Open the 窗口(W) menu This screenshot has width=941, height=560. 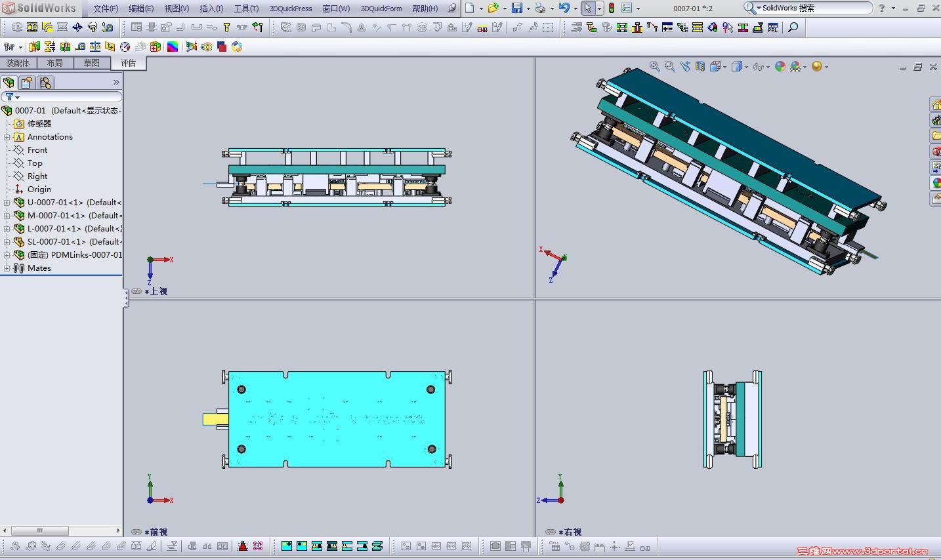click(336, 9)
